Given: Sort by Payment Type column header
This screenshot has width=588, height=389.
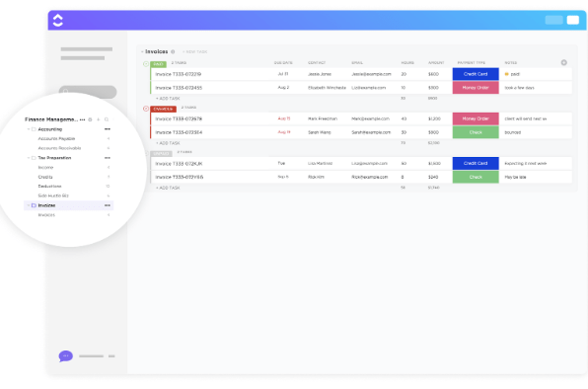Looking at the screenshot, I should pyautogui.click(x=472, y=62).
